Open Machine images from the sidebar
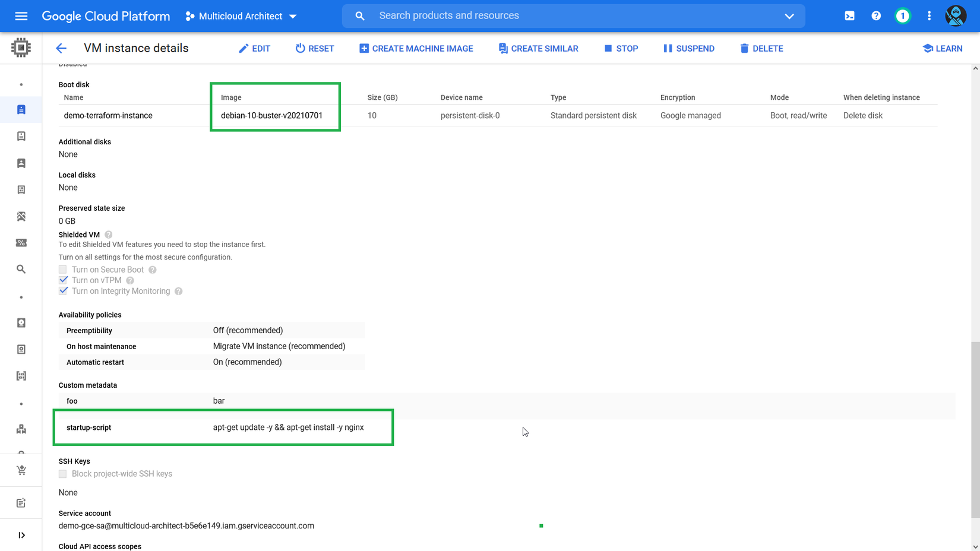 point(21,190)
